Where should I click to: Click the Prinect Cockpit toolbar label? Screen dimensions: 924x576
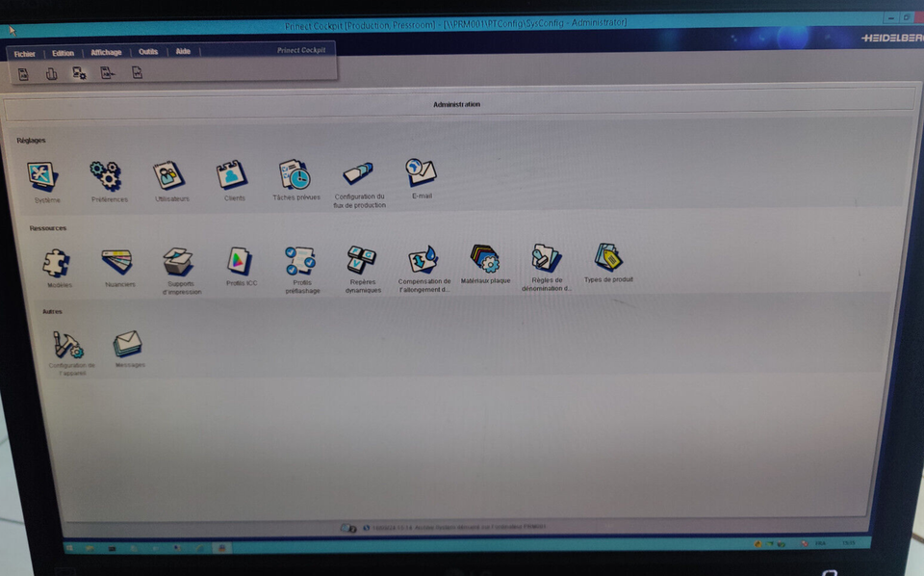point(301,50)
